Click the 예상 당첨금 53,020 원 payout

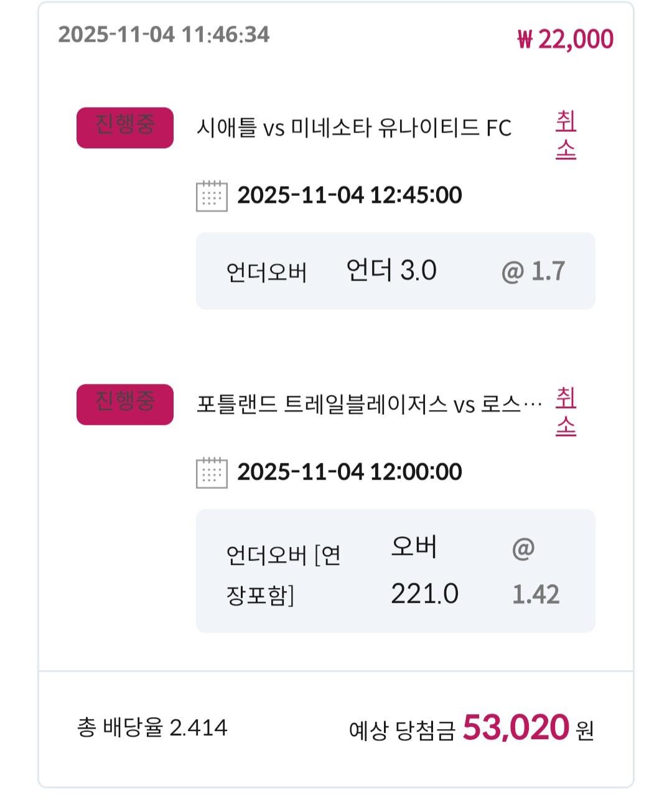[471, 728]
